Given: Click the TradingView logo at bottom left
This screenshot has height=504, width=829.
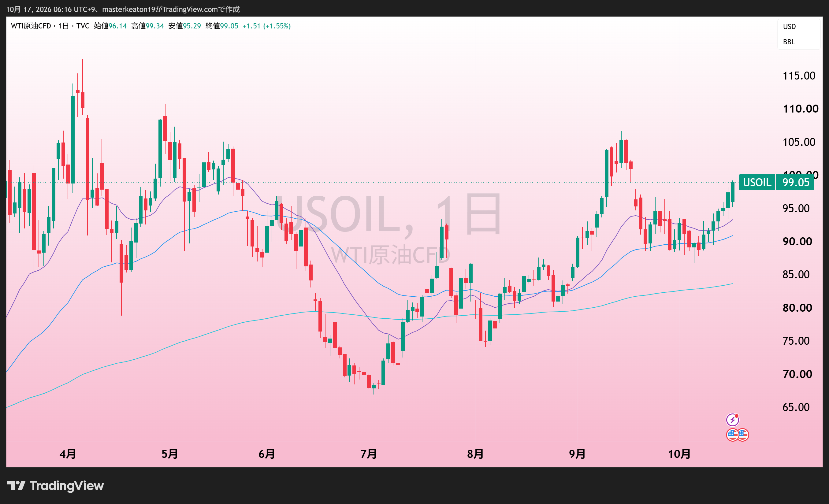Looking at the screenshot, I should [x=55, y=485].
